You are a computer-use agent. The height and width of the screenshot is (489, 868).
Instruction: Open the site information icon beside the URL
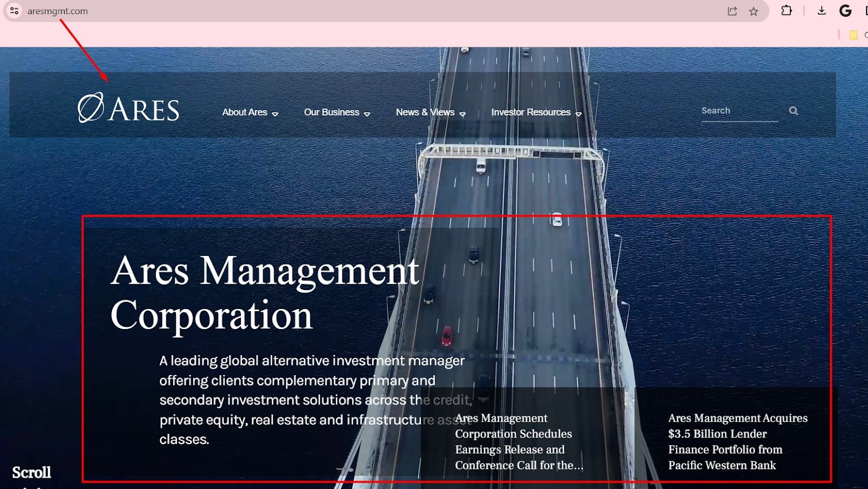(x=15, y=11)
